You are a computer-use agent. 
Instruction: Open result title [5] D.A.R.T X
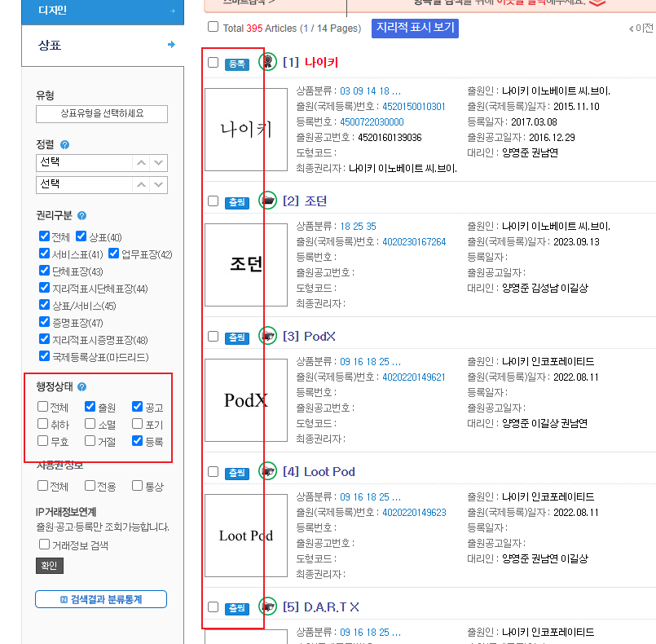[x=321, y=607]
